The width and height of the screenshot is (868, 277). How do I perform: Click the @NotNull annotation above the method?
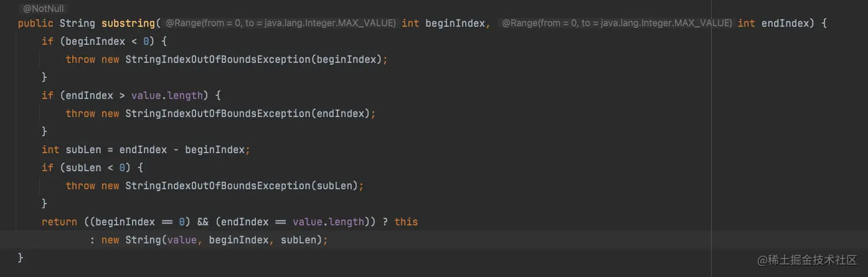tap(44, 9)
